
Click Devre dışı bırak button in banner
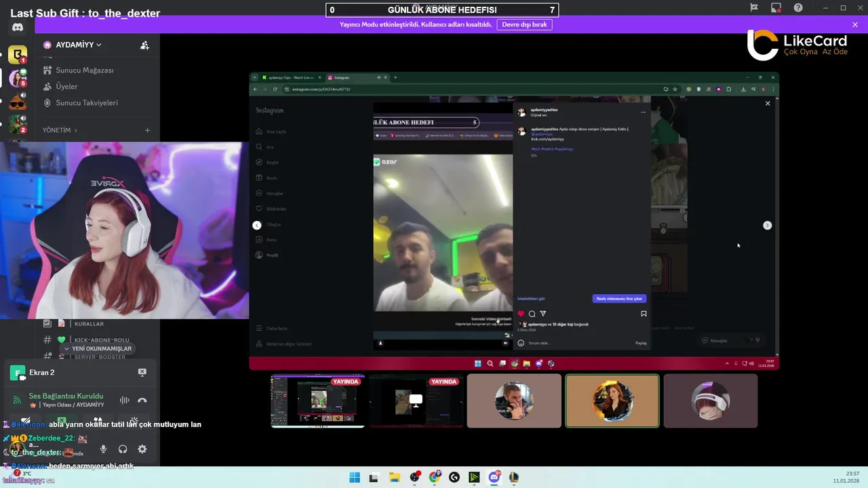click(x=524, y=24)
